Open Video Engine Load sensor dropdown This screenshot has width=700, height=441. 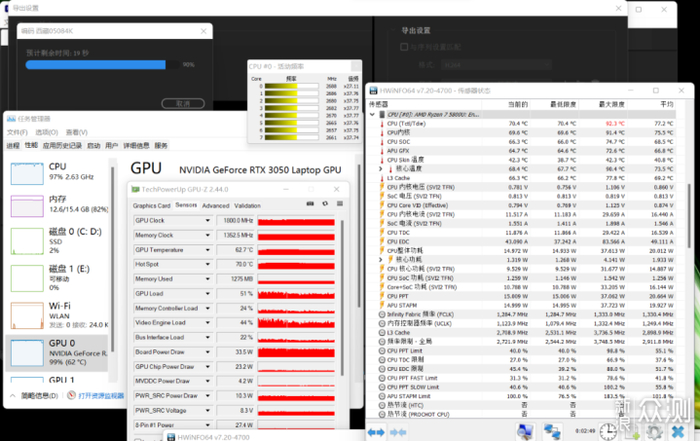[x=208, y=323]
